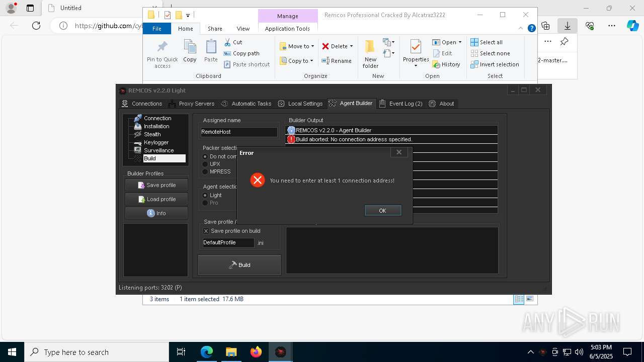Screen dimensions: 644x362
Task: Click the Copy icon in Explorer ribbon
Action: 190,47
